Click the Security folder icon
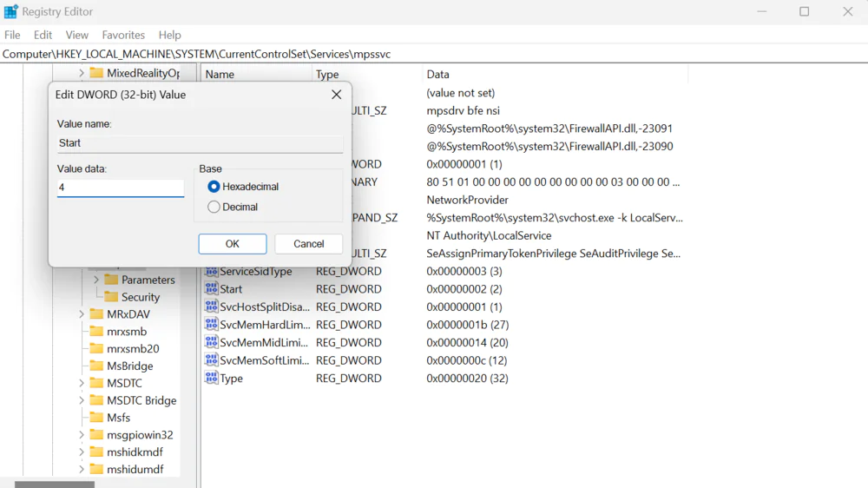This screenshot has width=868, height=488. tap(111, 297)
